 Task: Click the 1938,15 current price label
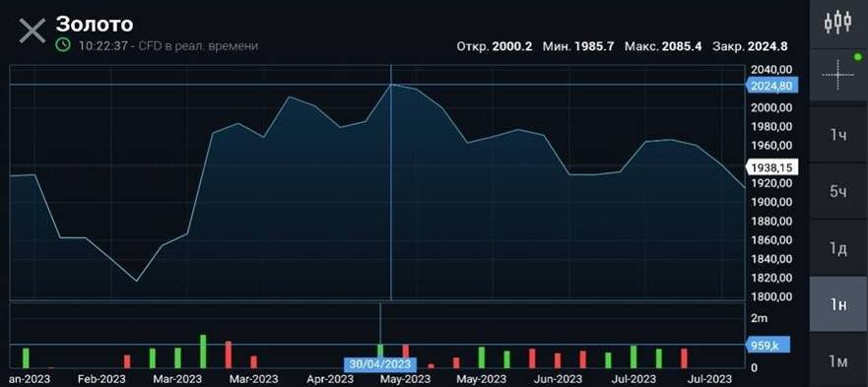coord(771,166)
